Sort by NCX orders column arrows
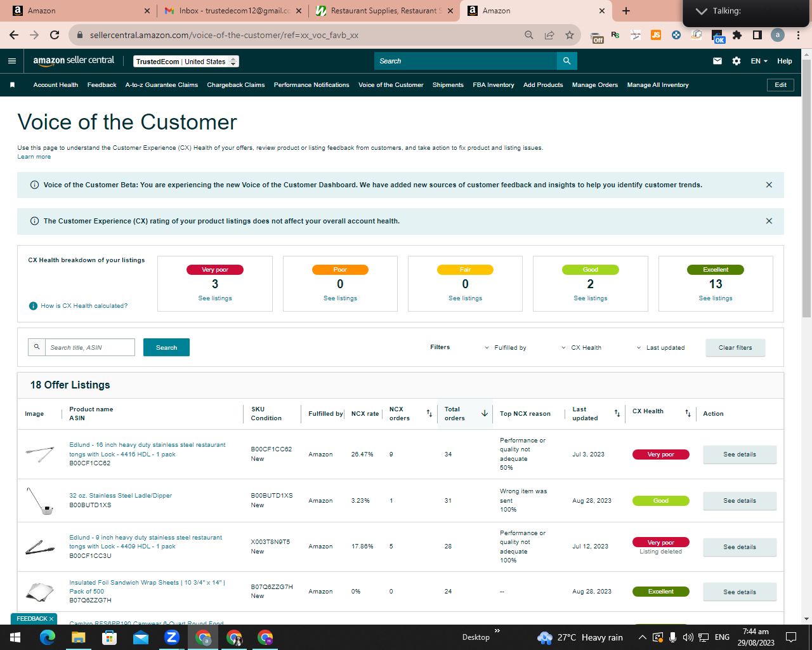The image size is (812, 650). pos(429,413)
